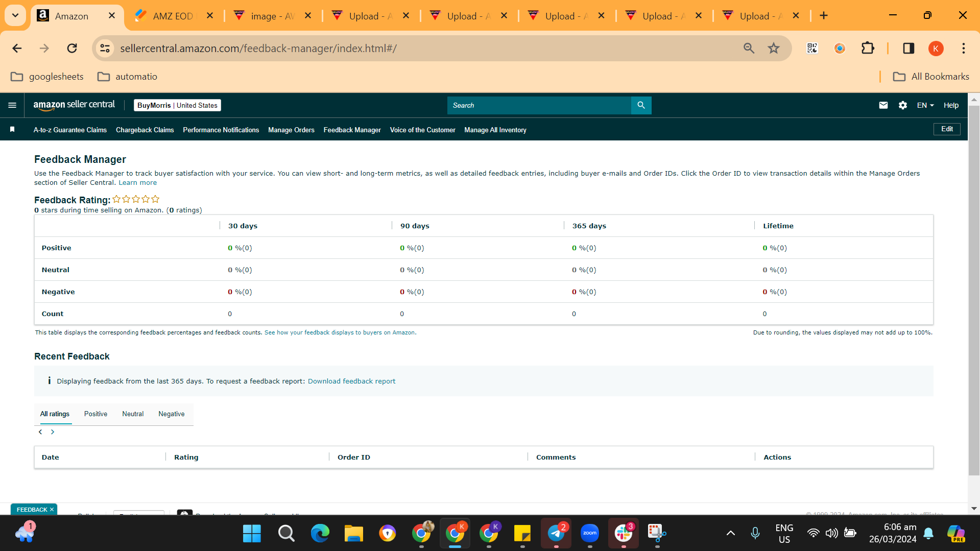
Task: Open Zoom from the taskbar
Action: coord(590,534)
